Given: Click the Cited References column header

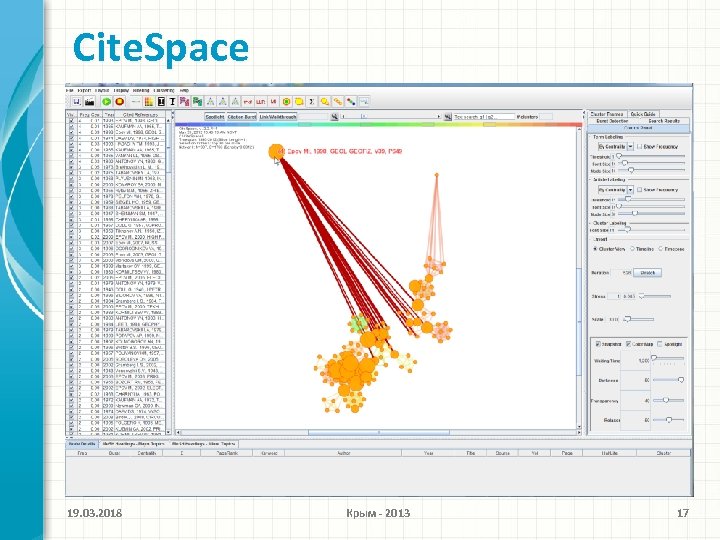Looking at the screenshot, I should click(x=140, y=115).
